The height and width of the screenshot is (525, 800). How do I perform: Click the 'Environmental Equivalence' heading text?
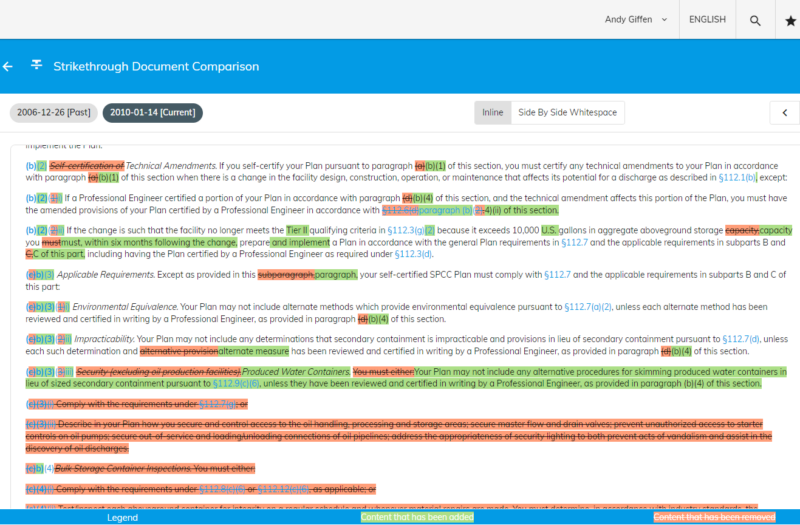pyautogui.click(x=125, y=307)
